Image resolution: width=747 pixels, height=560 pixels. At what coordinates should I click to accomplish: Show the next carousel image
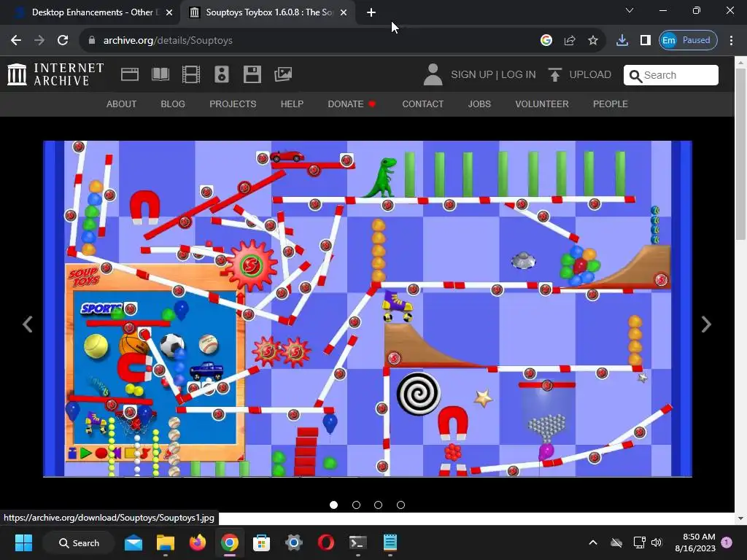[x=706, y=324]
